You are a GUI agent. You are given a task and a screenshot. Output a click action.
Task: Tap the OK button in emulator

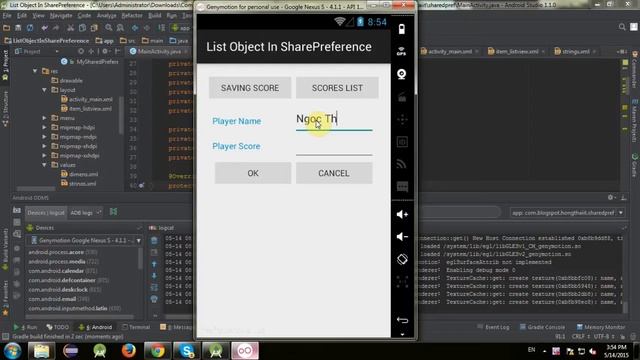coord(253,173)
